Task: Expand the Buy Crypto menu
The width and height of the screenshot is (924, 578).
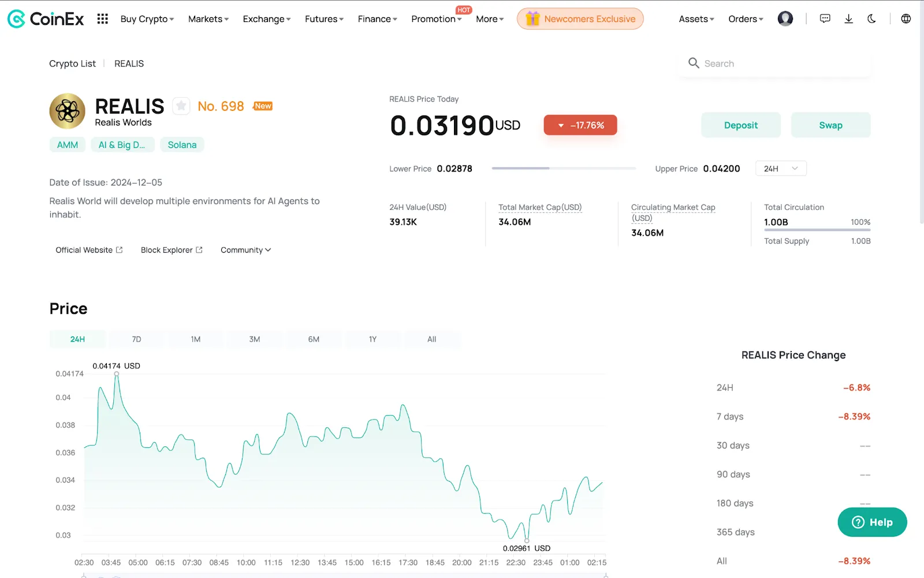Action: pos(147,19)
